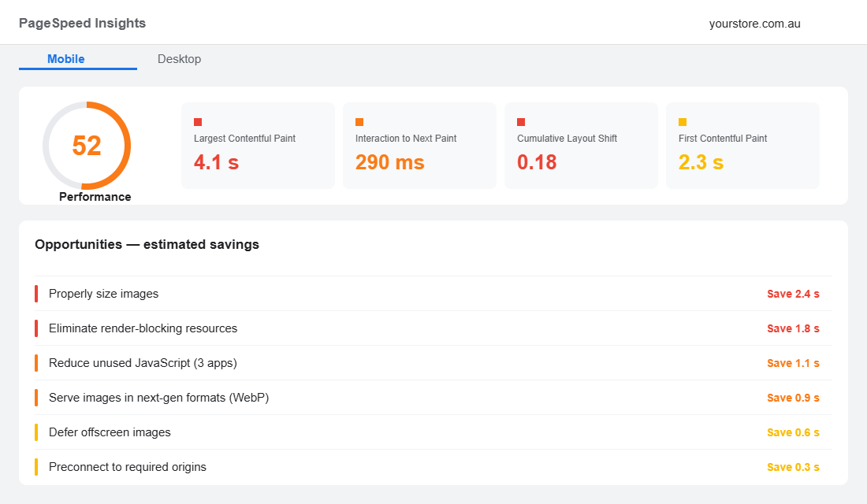The image size is (867, 504).
Task: Expand Preconnect to required origins opportunity
Action: (433, 467)
